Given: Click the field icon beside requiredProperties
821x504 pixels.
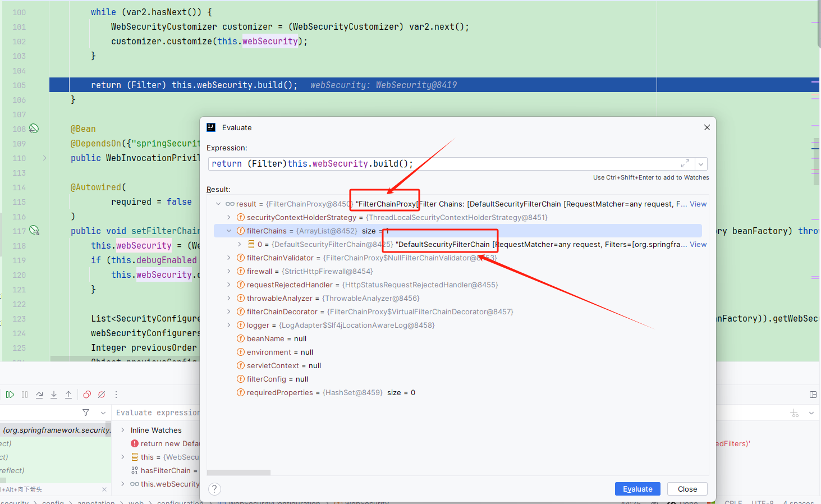Looking at the screenshot, I should point(240,392).
